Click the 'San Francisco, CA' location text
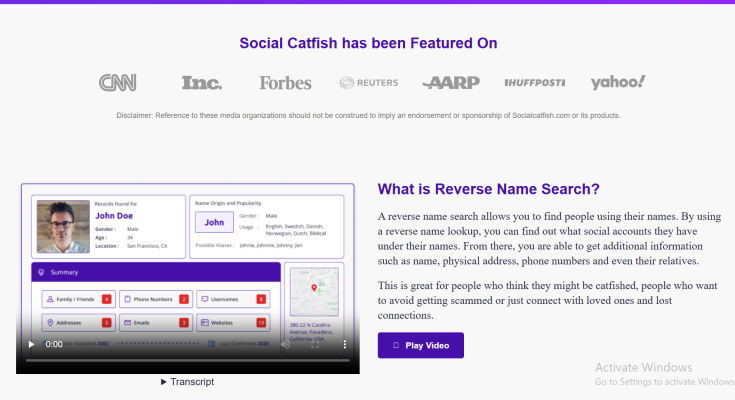Viewport: 735px width, 400px height. tap(147, 246)
